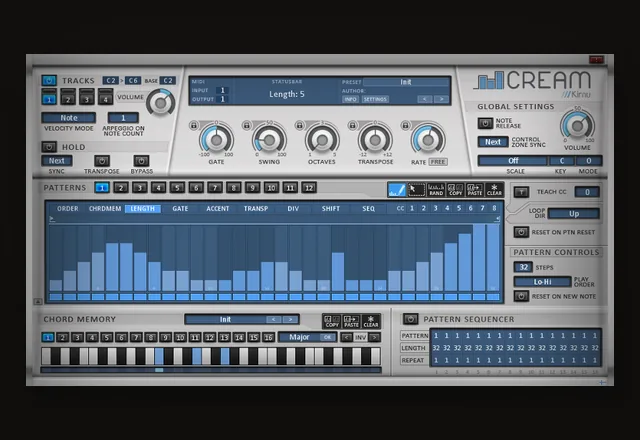Click the chord OK button

[x=327, y=337]
